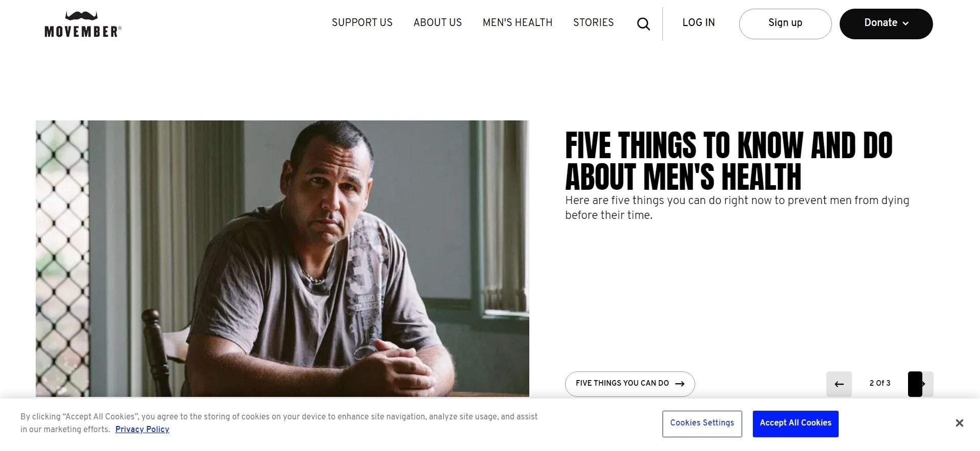Click the hero photo of seated man
This screenshot has height=451, width=980.
click(282, 259)
